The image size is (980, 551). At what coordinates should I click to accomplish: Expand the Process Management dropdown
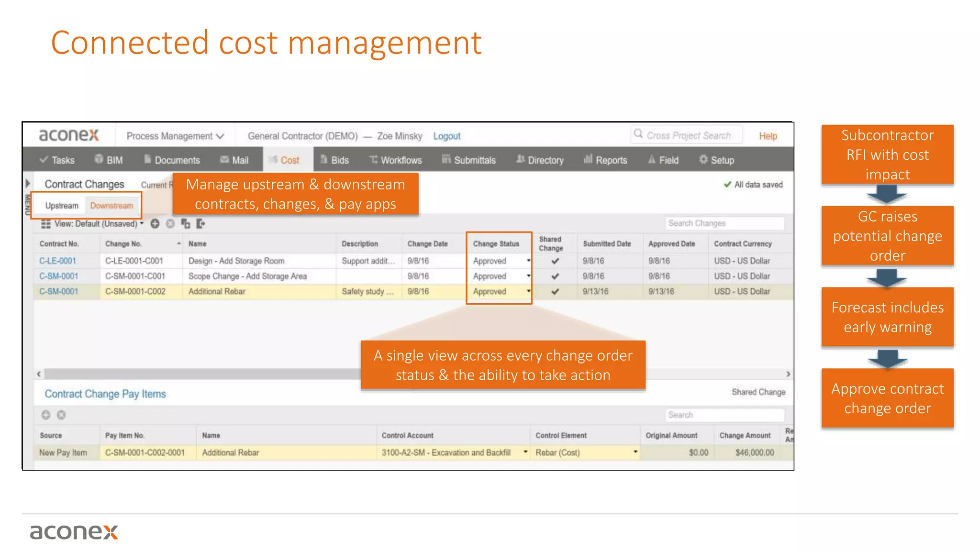175,136
